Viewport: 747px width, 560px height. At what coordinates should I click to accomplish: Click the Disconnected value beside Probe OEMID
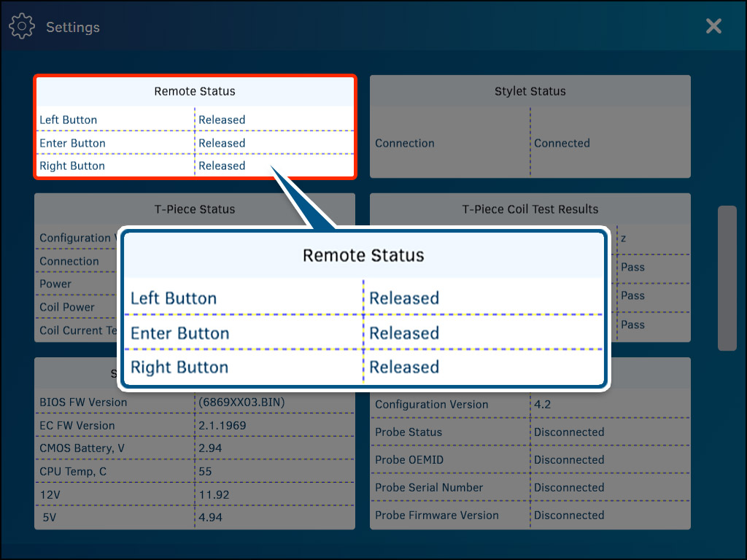click(569, 459)
